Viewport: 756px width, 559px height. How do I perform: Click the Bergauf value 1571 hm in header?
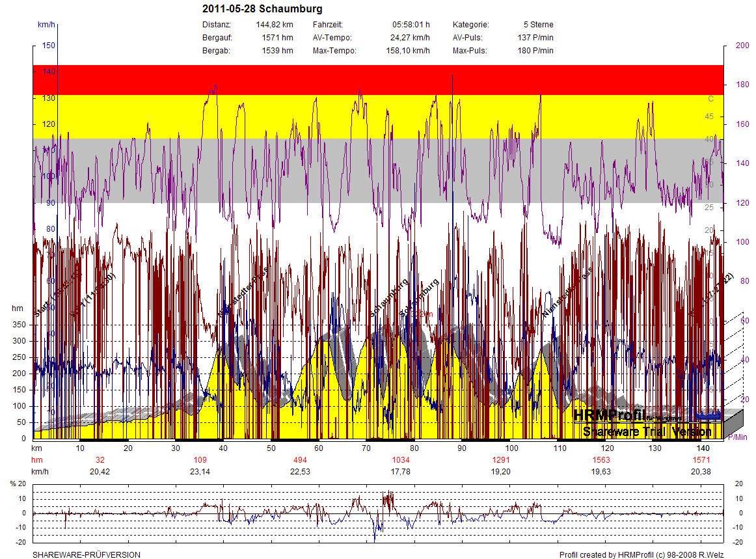(x=277, y=38)
